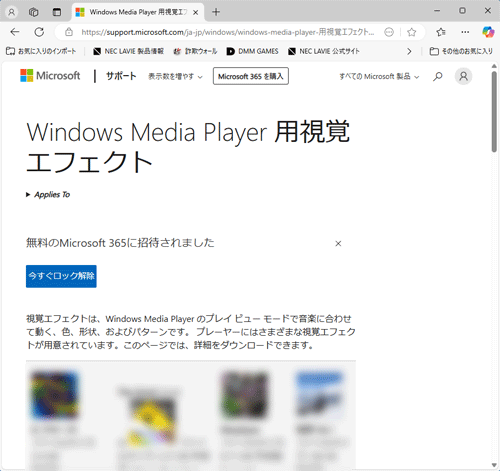500x471 pixels.
Task: Open the first colorful visualization thumbnail
Action: 55,395
